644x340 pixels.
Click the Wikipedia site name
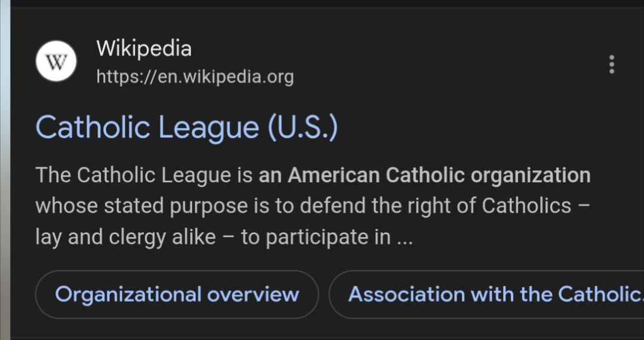(x=144, y=48)
